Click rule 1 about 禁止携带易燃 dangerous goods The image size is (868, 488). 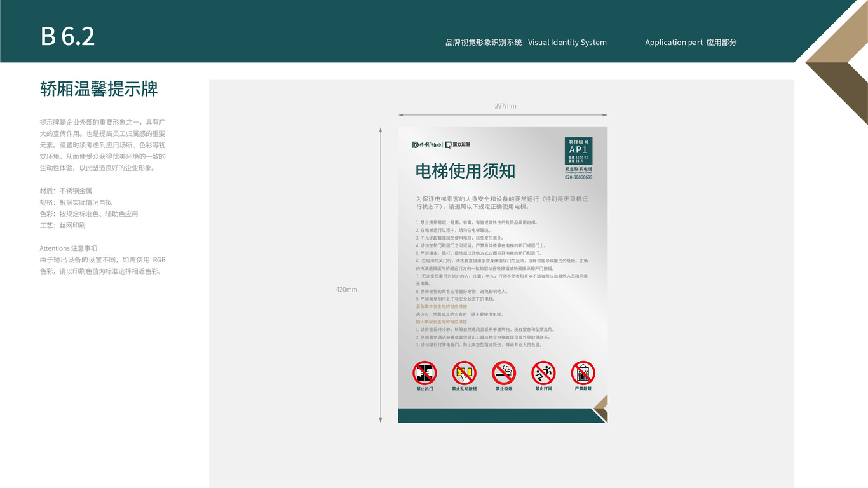(x=477, y=223)
